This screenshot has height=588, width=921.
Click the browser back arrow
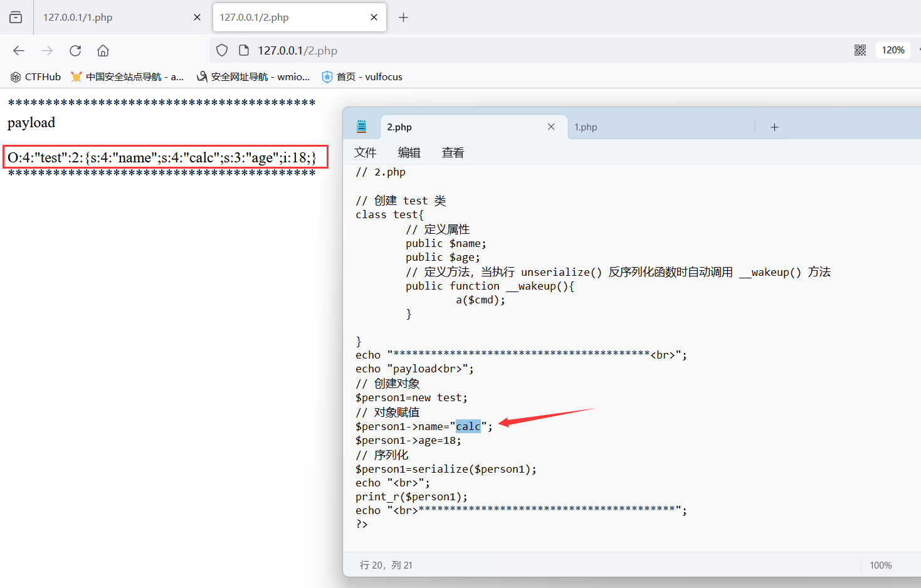(19, 51)
